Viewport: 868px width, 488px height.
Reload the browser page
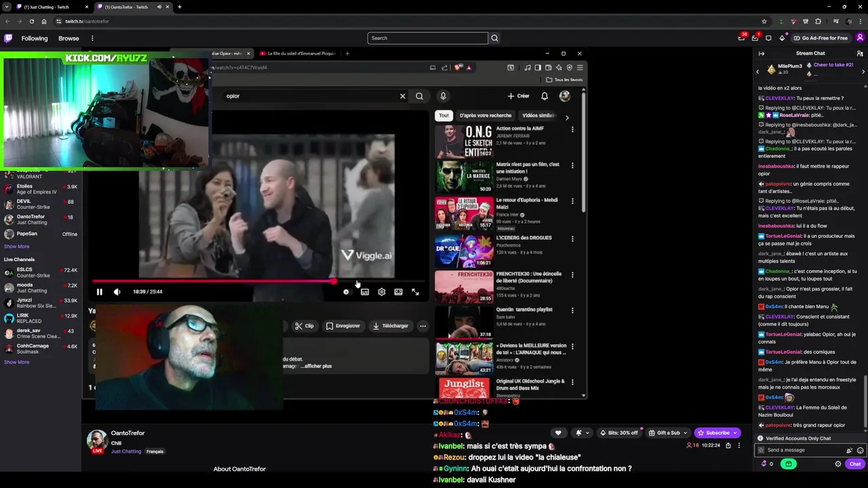click(31, 21)
